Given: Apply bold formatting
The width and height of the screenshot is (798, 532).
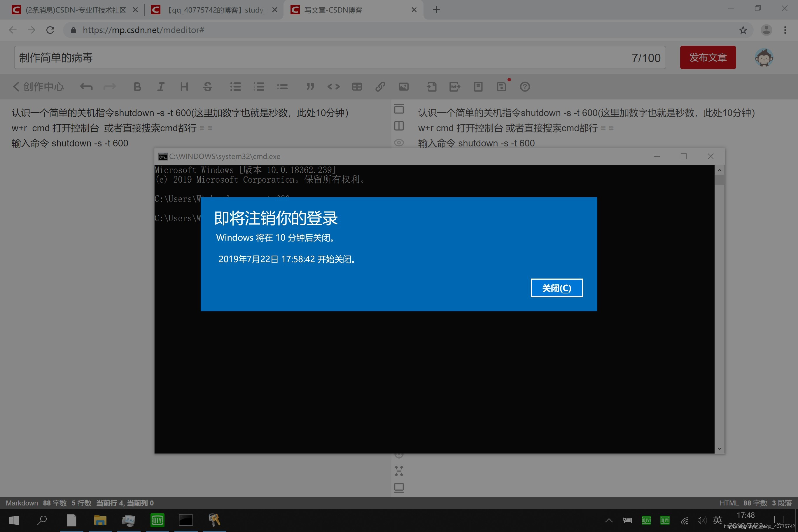Looking at the screenshot, I should point(137,87).
